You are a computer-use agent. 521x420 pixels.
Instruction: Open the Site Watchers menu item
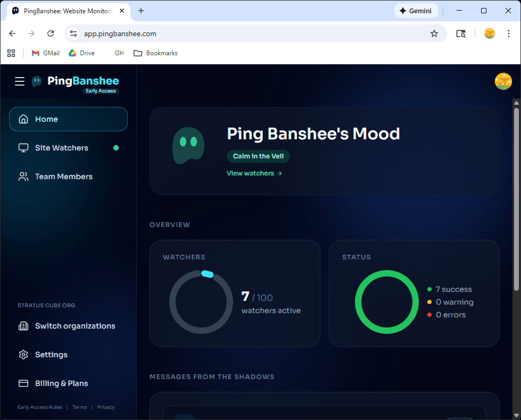point(62,148)
